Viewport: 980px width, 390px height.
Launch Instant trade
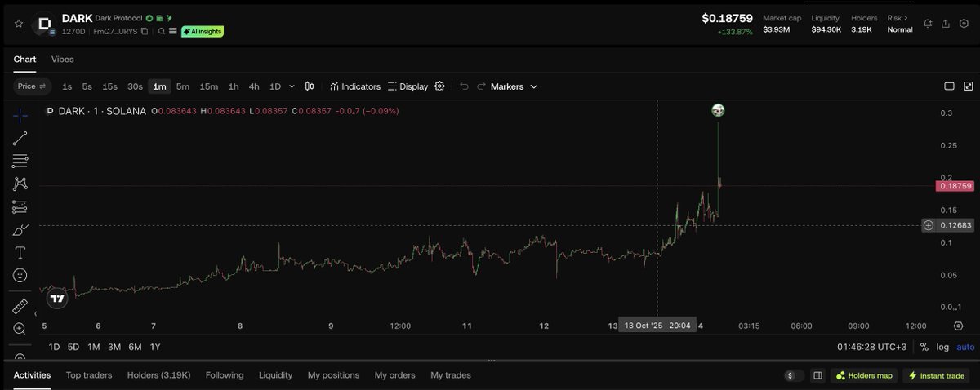click(x=937, y=375)
